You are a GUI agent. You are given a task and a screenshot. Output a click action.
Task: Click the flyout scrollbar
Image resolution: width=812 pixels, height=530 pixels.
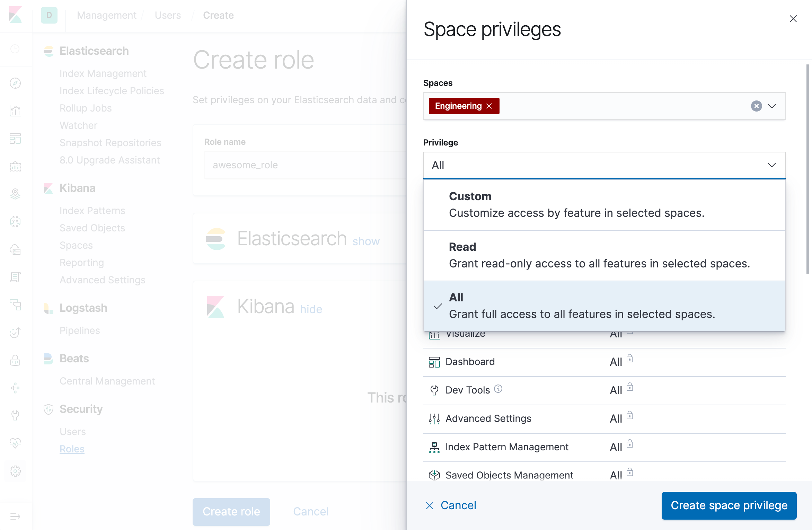pyautogui.click(x=808, y=169)
